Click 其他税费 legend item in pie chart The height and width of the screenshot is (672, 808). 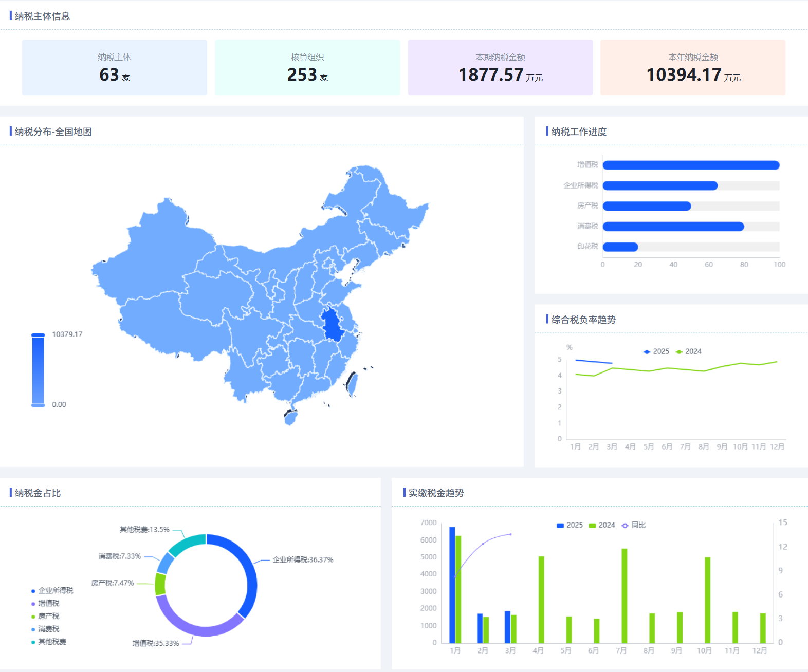49,642
